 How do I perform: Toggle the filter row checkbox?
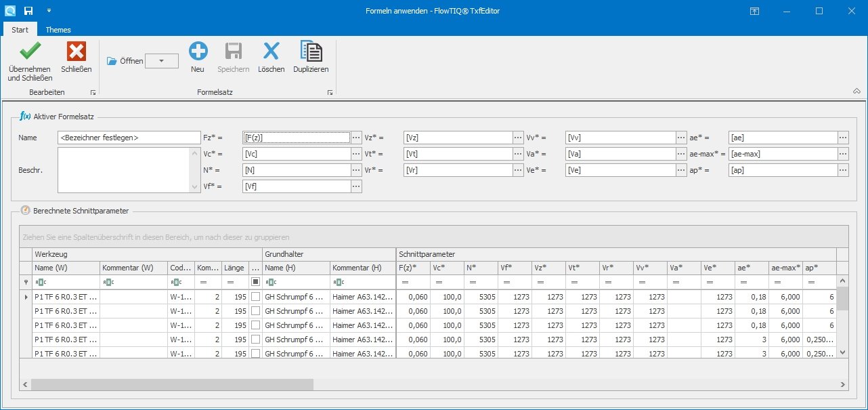point(255,282)
